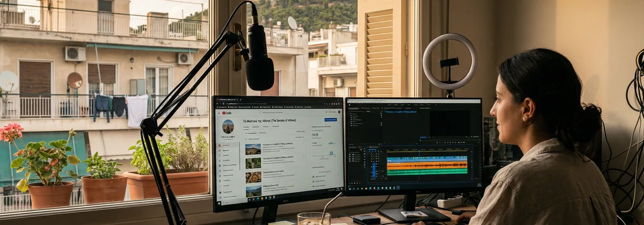This screenshot has height=225, width=644.
Task: Open the mountain thumbnail of the first video row
Action: (x=253, y=149)
